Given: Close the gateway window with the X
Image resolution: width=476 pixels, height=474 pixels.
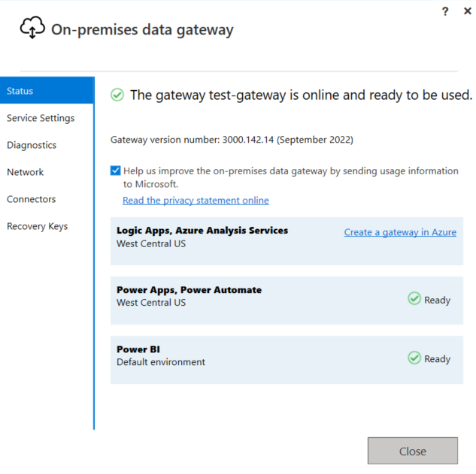Looking at the screenshot, I should [x=466, y=11].
